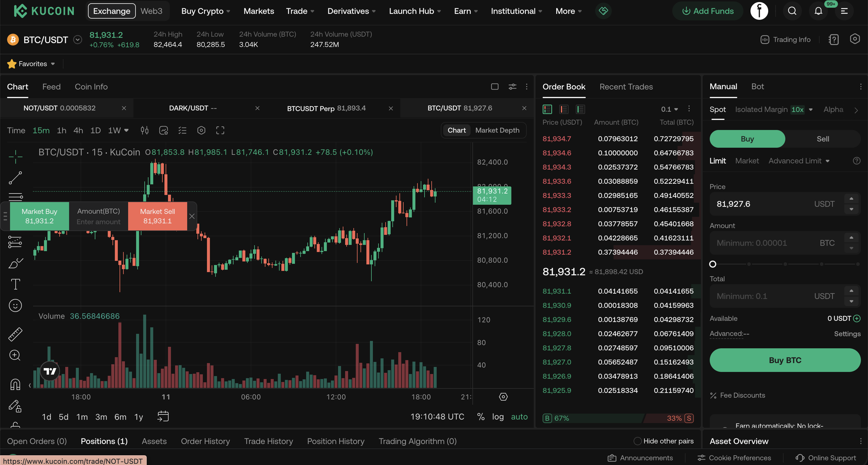The width and height of the screenshot is (868, 465).
Task: Select the text annotation tool
Action: click(x=15, y=284)
